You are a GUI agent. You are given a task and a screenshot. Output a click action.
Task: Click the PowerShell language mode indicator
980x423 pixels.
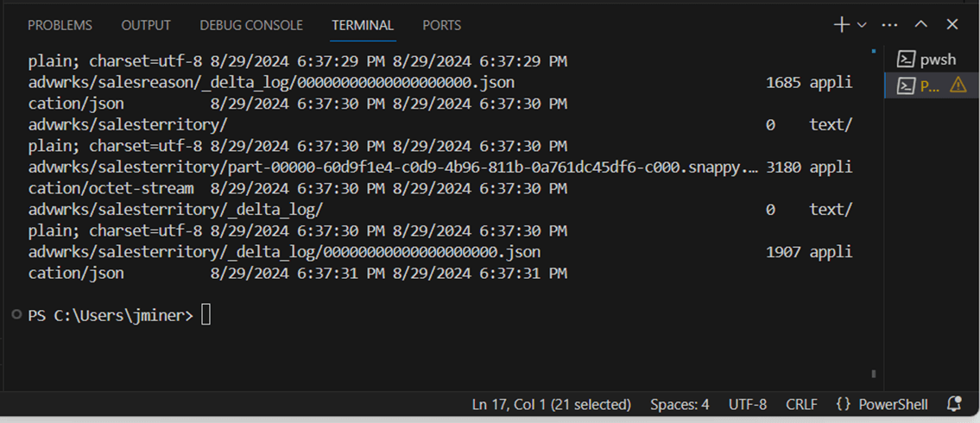click(x=882, y=404)
